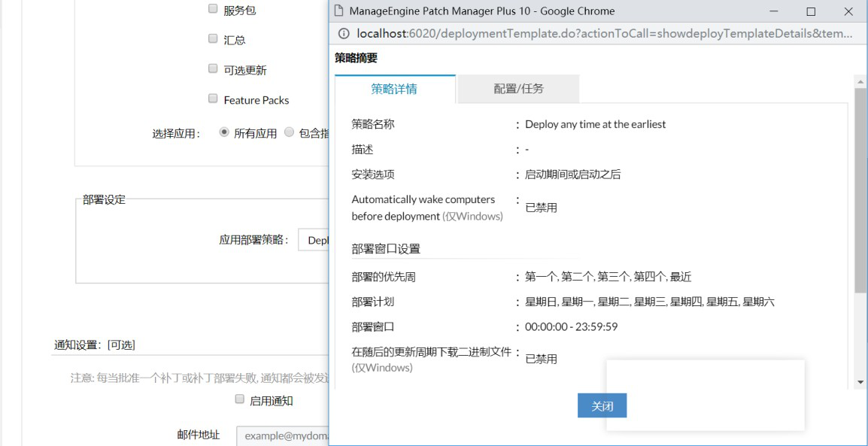Click the 启动期间或启动之后 value

click(573, 174)
